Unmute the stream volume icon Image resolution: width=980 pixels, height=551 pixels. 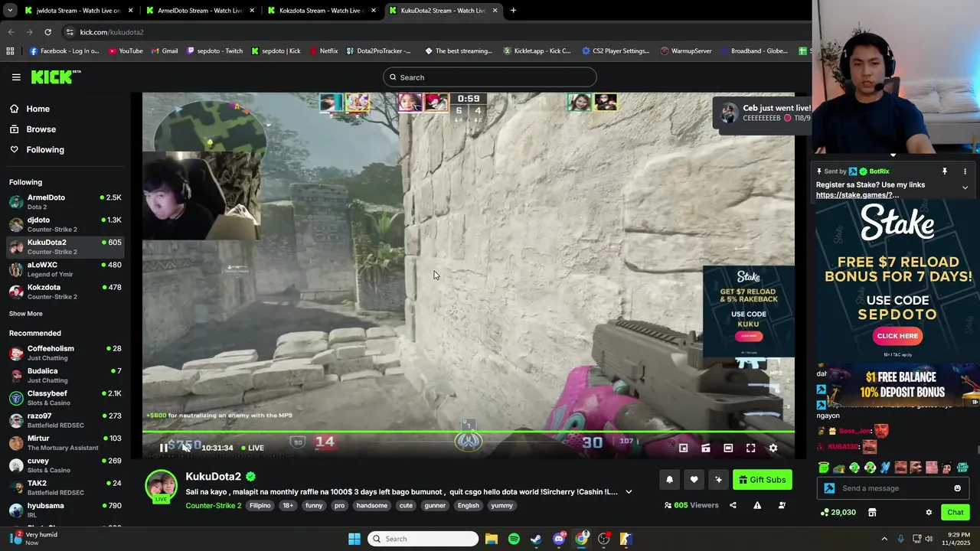(x=185, y=448)
